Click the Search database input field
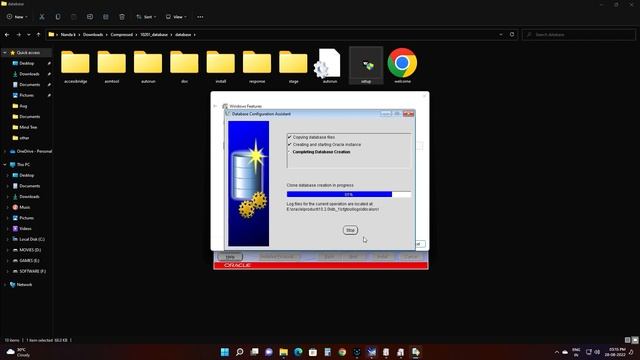The image size is (640, 360). point(578,35)
